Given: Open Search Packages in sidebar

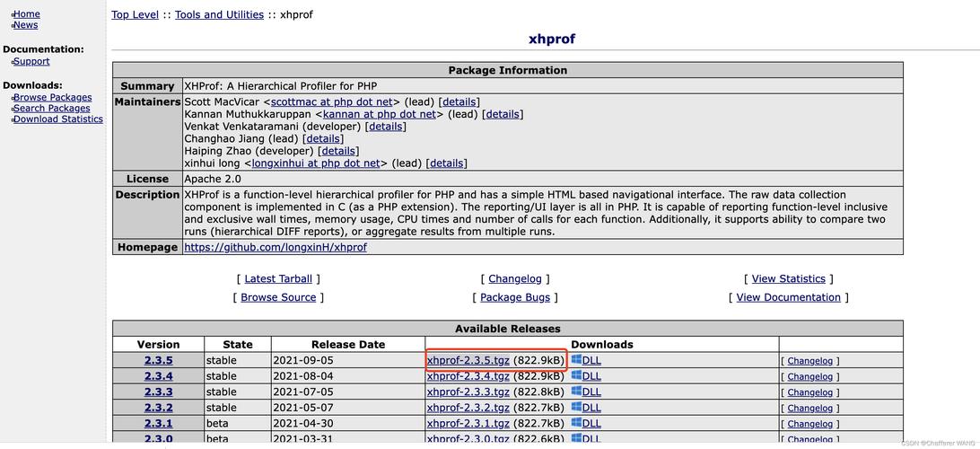Looking at the screenshot, I should click(52, 108).
